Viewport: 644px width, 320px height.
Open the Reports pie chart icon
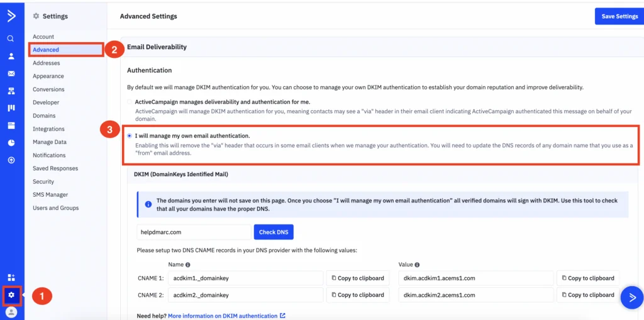point(11,143)
